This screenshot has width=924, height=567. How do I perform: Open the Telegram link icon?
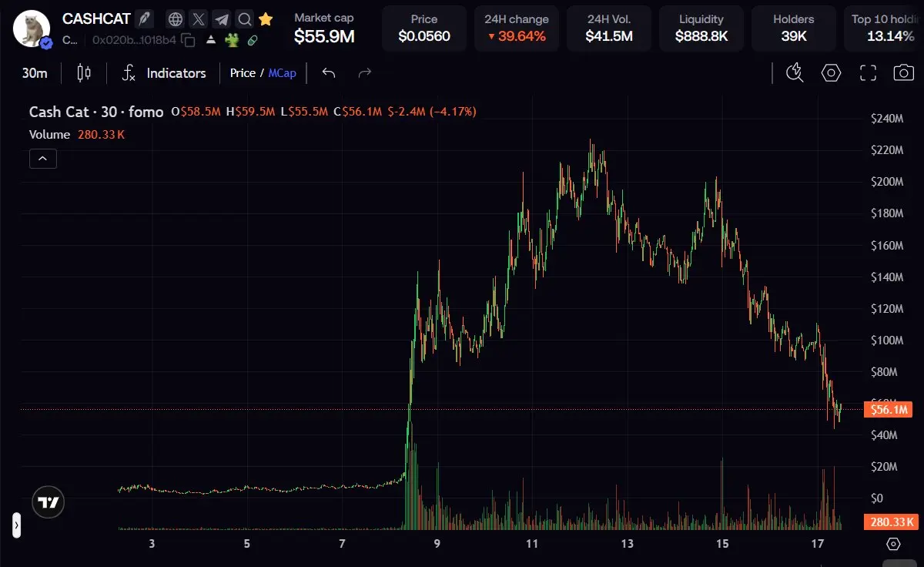click(x=222, y=19)
